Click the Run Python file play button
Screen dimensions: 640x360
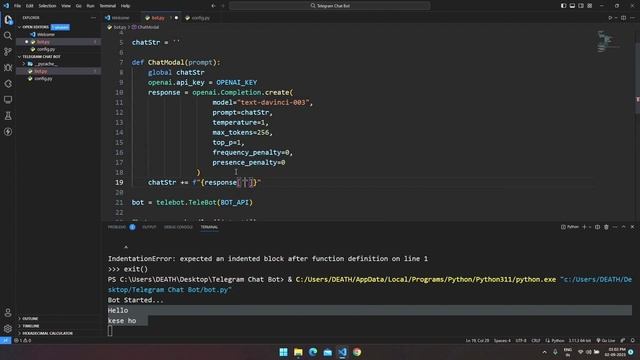[610, 18]
